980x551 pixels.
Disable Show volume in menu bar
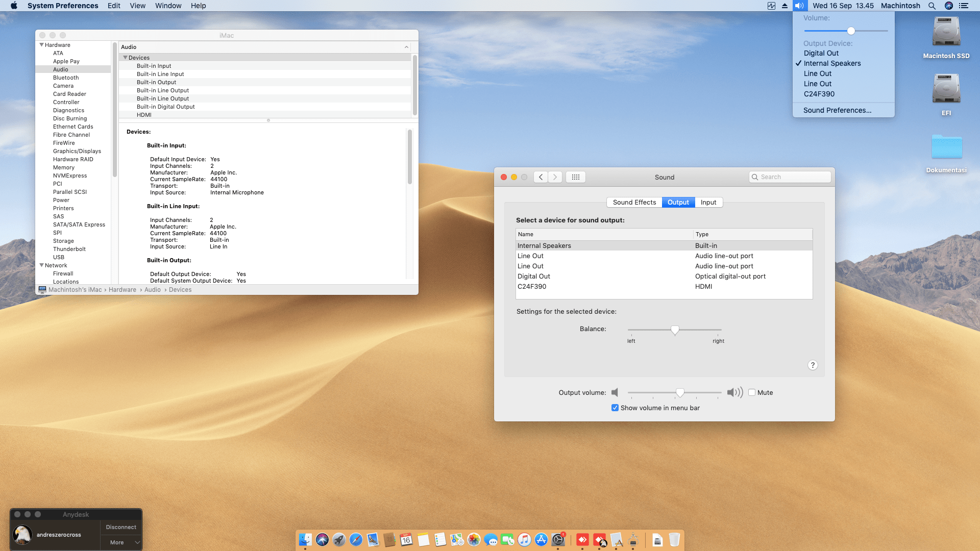click(615, 408)
